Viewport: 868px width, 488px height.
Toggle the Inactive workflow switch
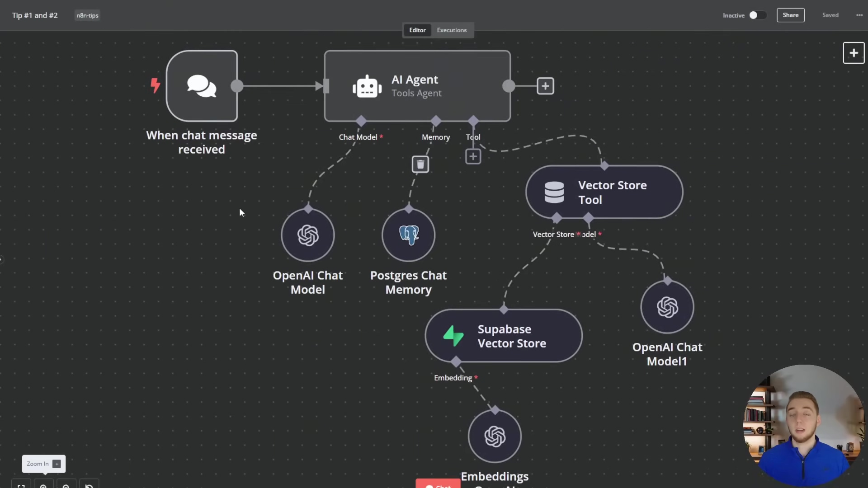[x=757, y=15]
